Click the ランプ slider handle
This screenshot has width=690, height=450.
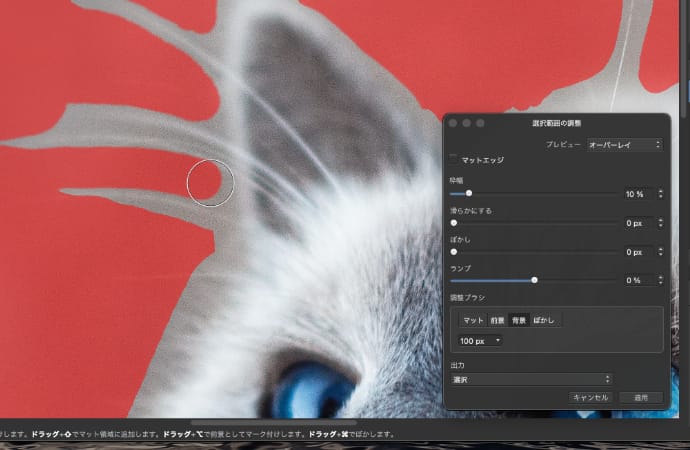click(535, 280)
